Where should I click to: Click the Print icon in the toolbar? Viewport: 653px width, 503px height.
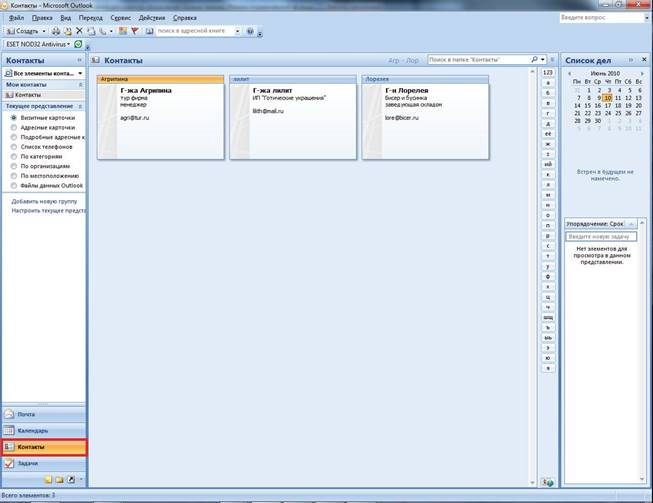pos(55,31)
